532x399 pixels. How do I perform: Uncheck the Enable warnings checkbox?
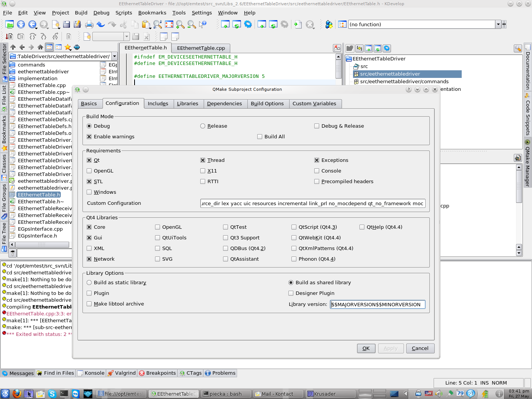pos(89,137)
